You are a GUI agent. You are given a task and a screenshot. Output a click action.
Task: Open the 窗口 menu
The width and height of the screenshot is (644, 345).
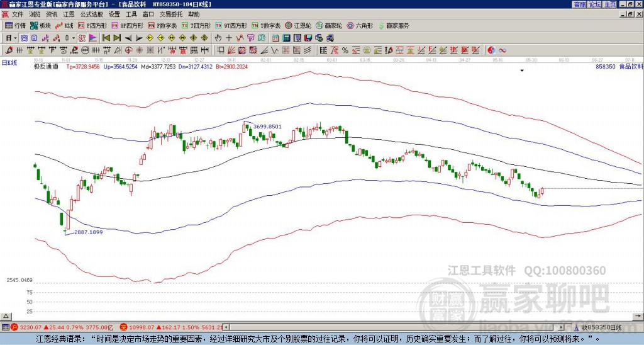[148, 14]
